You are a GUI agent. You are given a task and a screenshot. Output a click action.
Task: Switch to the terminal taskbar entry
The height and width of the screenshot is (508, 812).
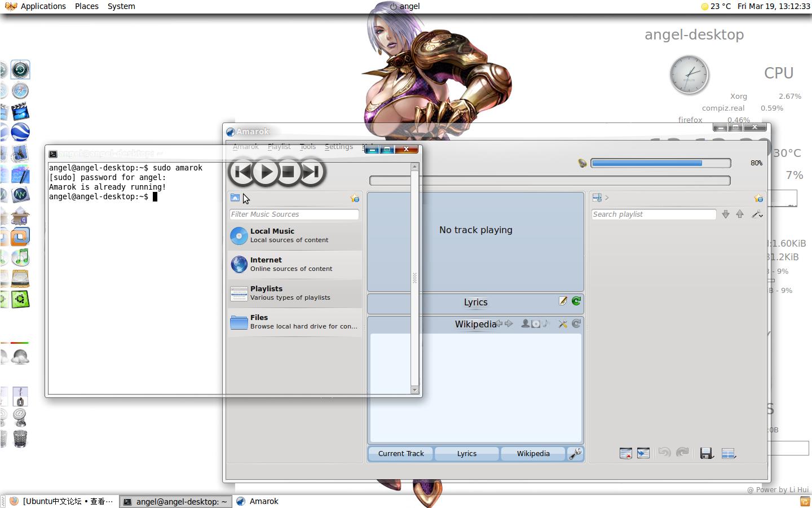coord(175,501)
